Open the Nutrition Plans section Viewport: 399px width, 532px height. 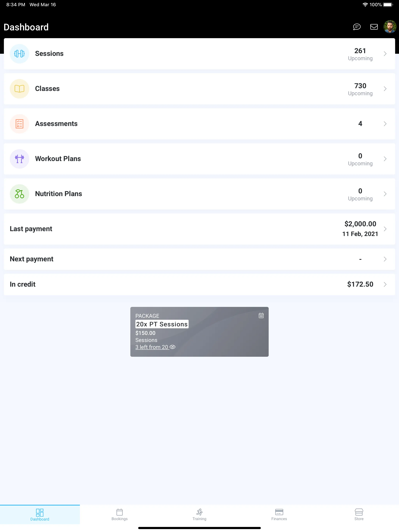click(199, 194)
